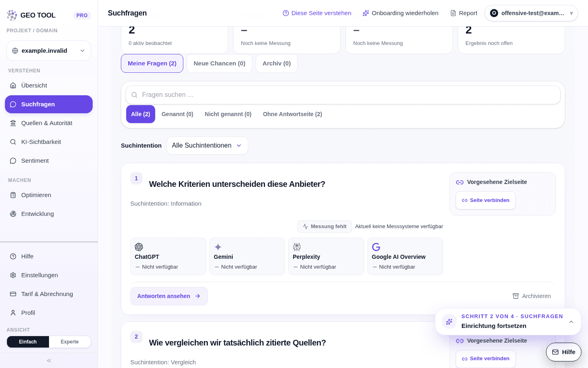This screenshot has width=588, height=368.
Task: Go to KI-Sichtbarkeit in sidebar
Action: point(49,142)
